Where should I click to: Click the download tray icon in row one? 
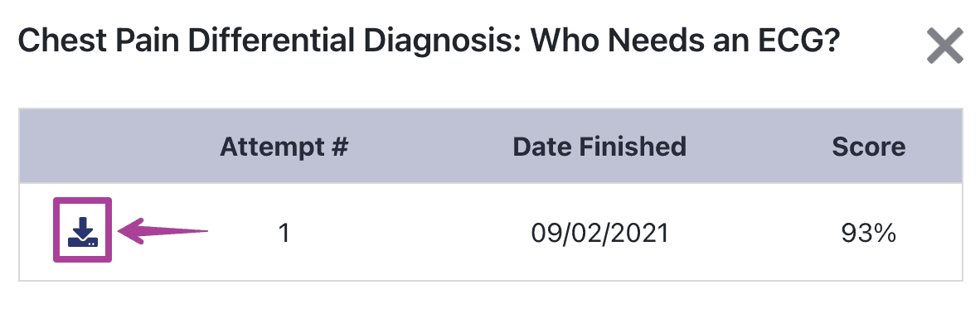point(83,231)
